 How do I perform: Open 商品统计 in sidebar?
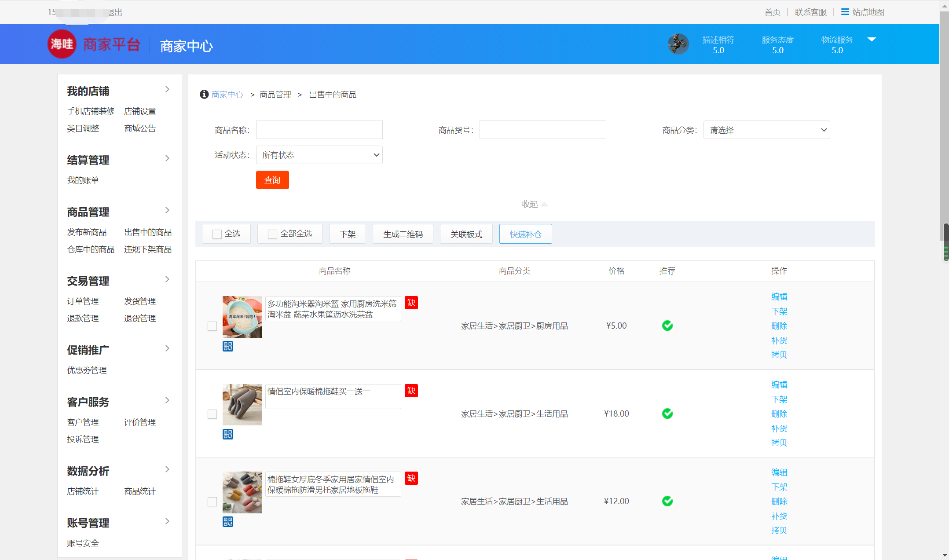140,491
